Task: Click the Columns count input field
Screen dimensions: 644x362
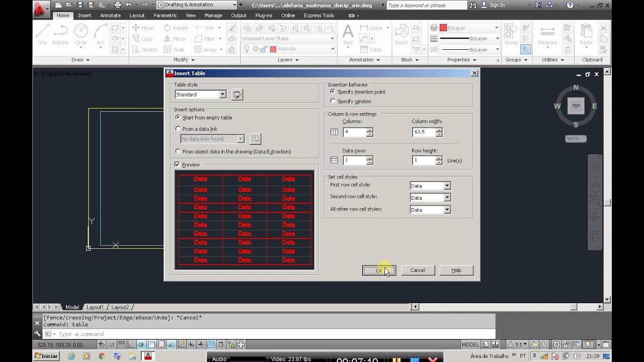Action: pyautogui.click(x=355, y=132)
